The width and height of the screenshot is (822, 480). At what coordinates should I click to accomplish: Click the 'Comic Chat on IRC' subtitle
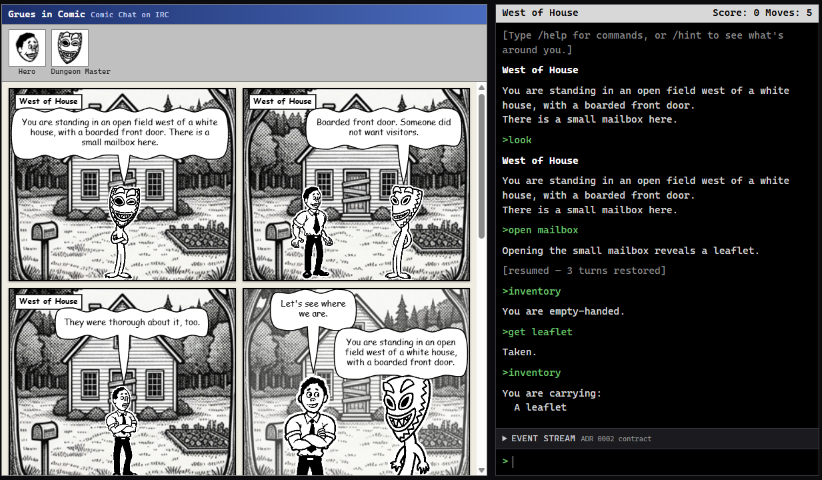129,15
